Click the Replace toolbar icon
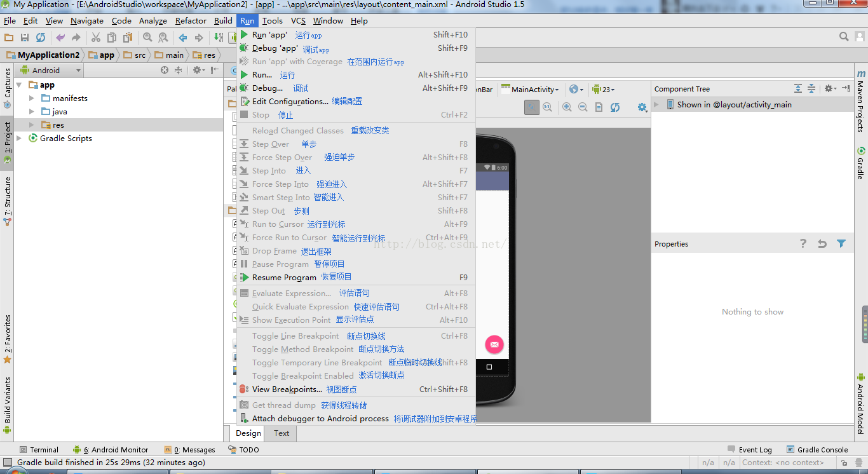868x474 pixels. point(163,37)
